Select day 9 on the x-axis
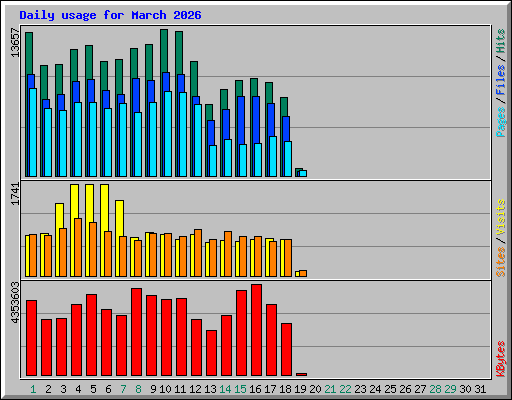 (153, 389)
